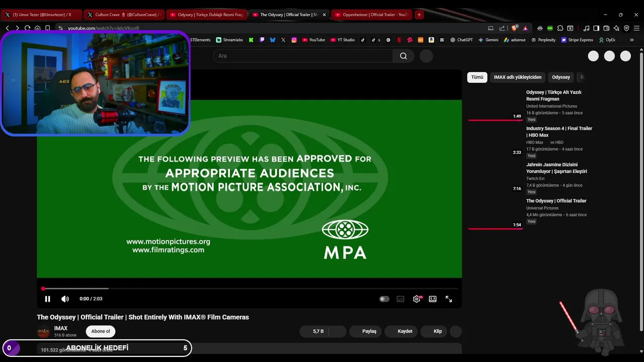Screen dimensions: 644x362
Task: Switch to Culture Crave X browser tab
Action: pos(123,15)
